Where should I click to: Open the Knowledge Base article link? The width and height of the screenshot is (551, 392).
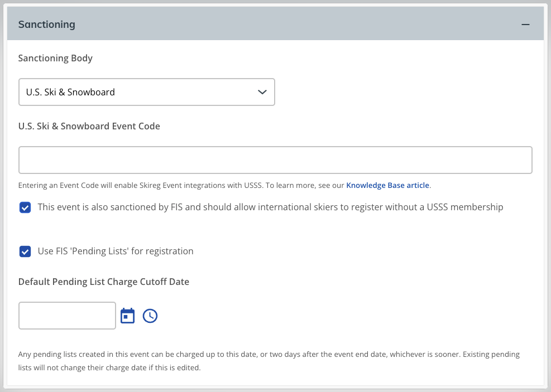click(387, 185)
